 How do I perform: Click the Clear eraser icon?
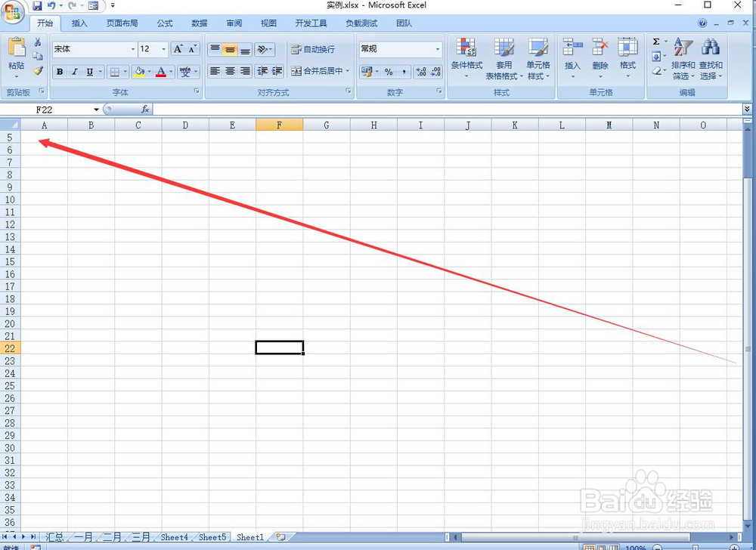click(656, 71)
